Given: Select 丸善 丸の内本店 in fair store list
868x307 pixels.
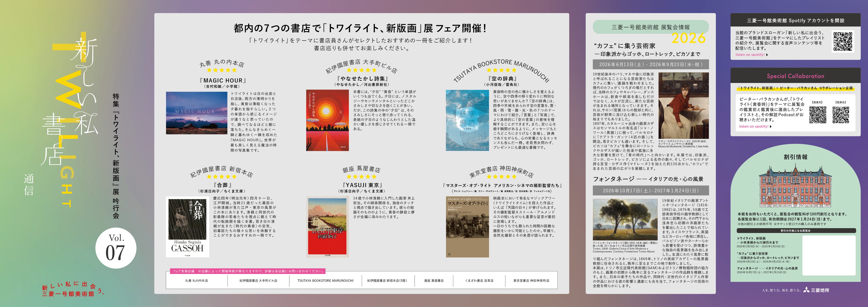Looking at the screenshot, I should (197, 280).
